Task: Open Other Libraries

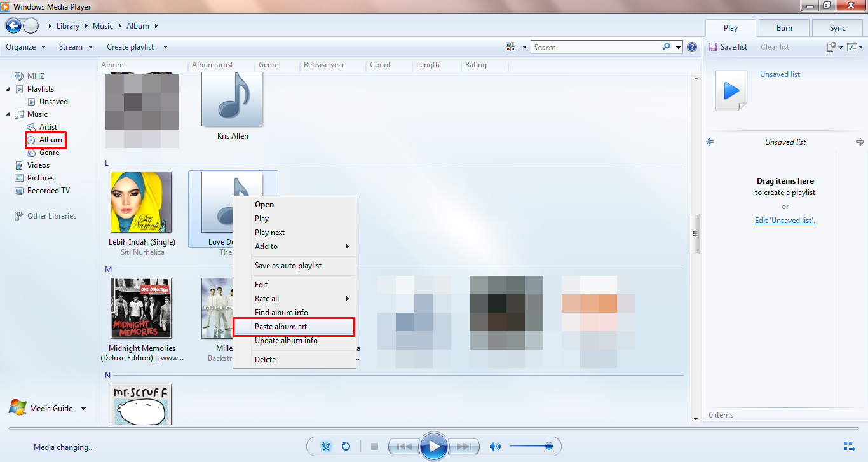Action: (51, 216)
